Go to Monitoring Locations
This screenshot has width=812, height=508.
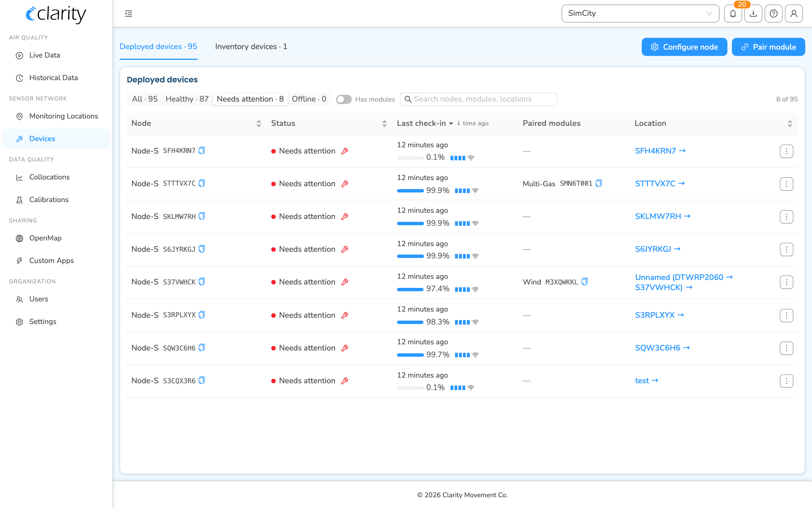point(56,116)
